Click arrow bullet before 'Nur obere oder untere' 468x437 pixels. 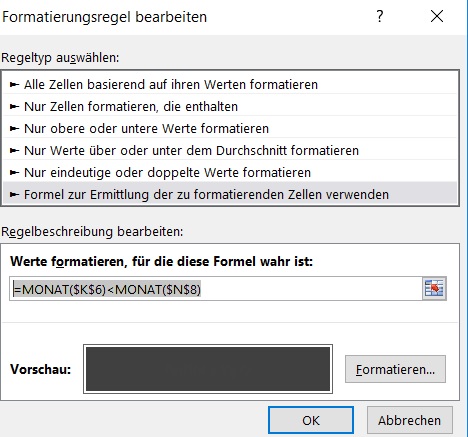coord(14,129)
